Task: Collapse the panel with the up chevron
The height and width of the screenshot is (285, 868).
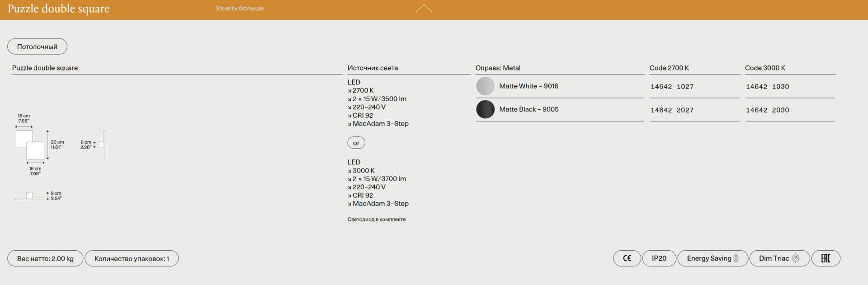Action: (424, 9)
